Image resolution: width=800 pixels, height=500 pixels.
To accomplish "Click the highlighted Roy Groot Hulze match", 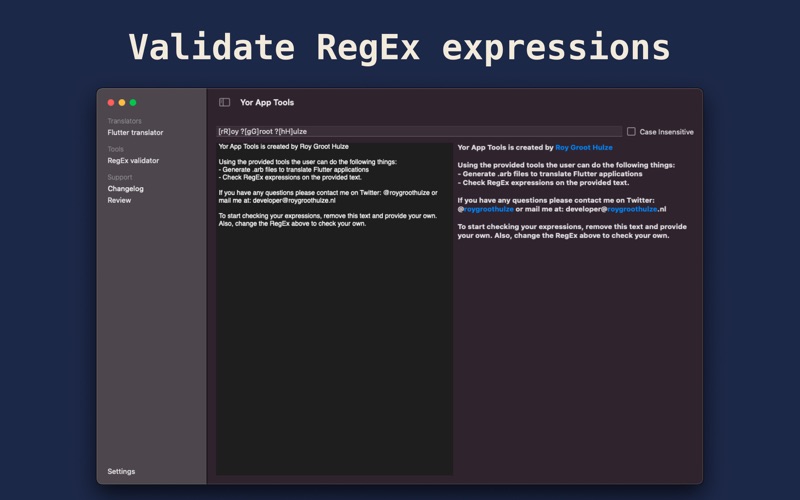I will 584,147.
